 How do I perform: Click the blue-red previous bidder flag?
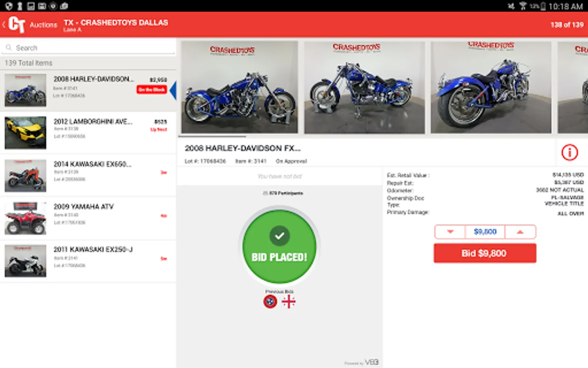[x=270, y=302]
